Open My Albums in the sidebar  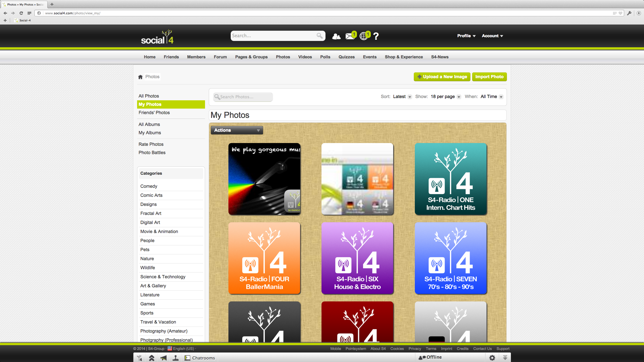(171, 133)
